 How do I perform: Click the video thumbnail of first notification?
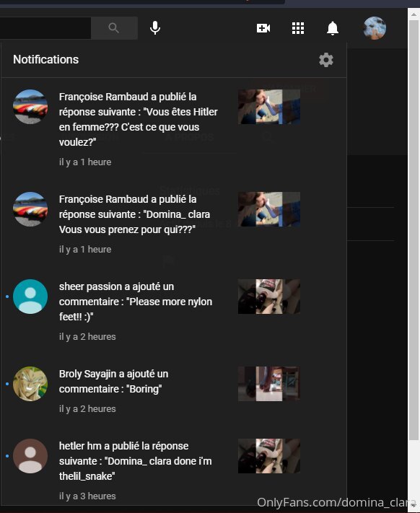coord(269,107)
